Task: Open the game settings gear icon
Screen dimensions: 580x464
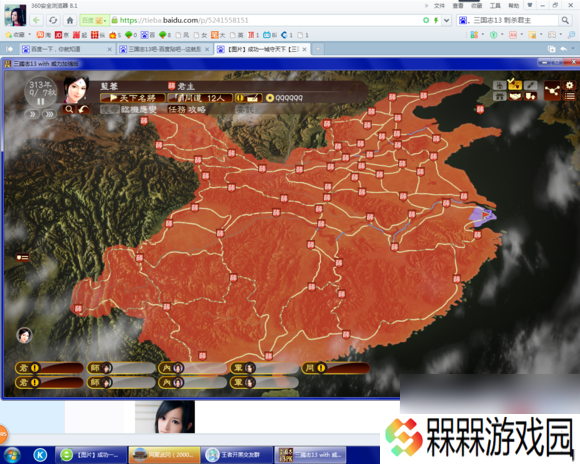Action: click(x=569, y=85)
